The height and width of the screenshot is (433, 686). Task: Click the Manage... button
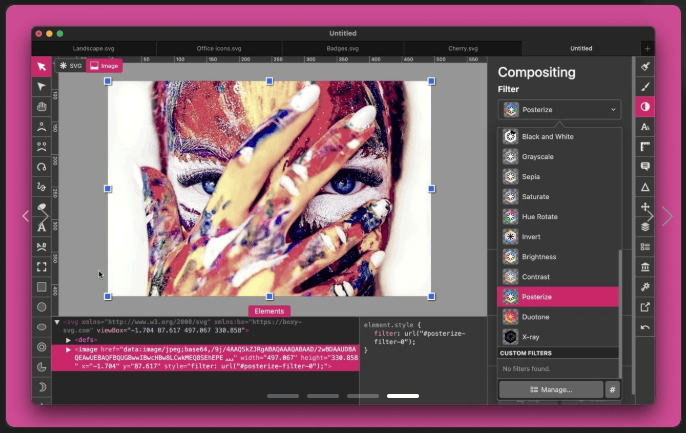[551, 389]
